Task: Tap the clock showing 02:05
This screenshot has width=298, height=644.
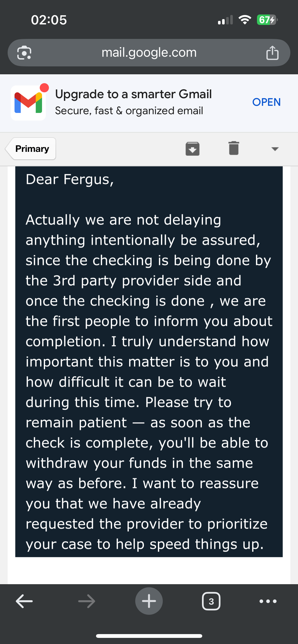Action: coord(49,20)
